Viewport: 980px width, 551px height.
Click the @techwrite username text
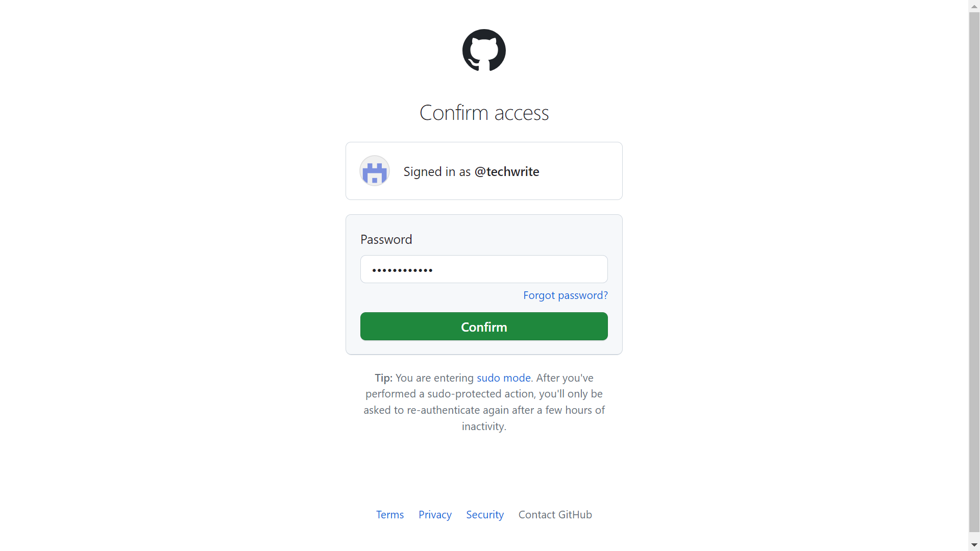[507, 172]
